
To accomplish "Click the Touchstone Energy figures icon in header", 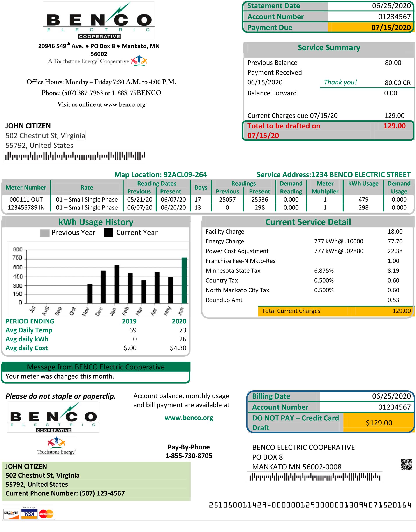I will tap(139, 61).
